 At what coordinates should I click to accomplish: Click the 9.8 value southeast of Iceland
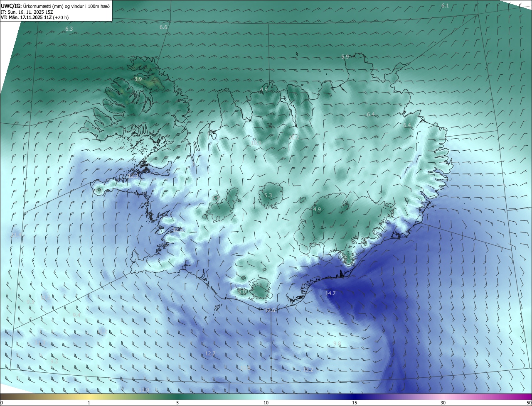337,344
